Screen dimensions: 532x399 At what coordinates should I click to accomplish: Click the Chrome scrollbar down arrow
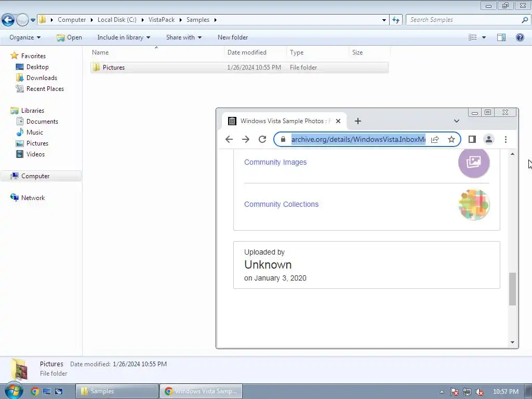512,342
